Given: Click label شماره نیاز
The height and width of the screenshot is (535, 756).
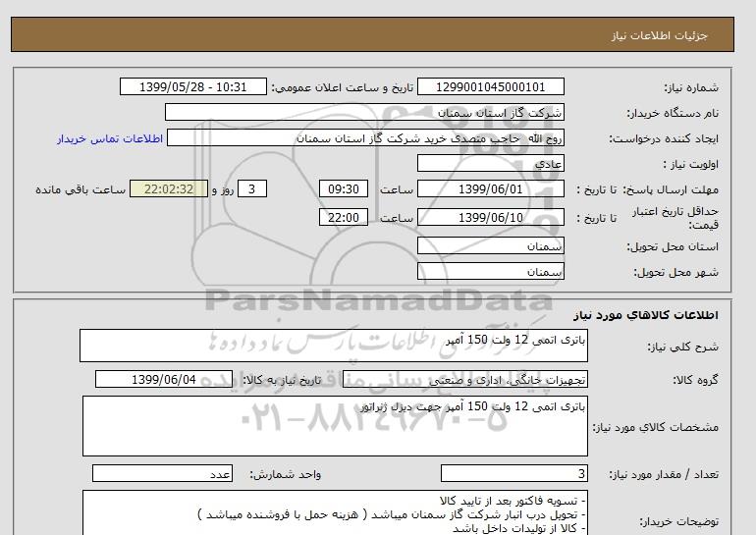Looking at the screenshot, I should point(691,87).
